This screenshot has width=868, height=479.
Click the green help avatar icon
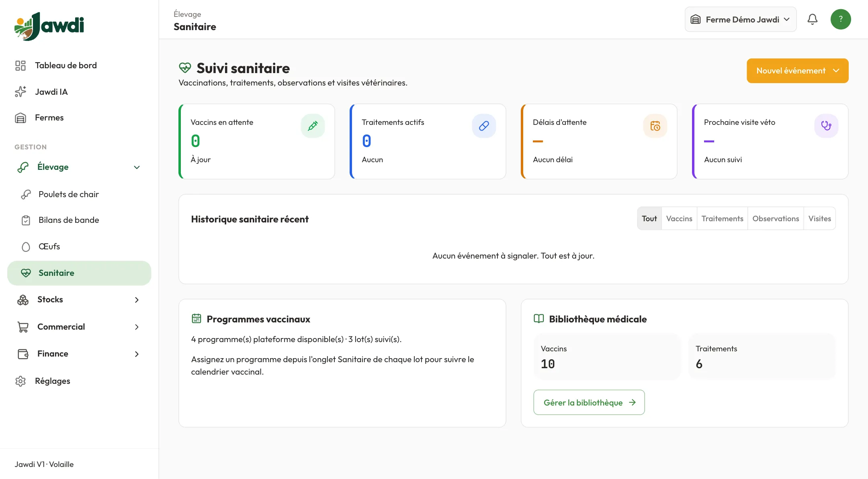(x=841, y=19)
